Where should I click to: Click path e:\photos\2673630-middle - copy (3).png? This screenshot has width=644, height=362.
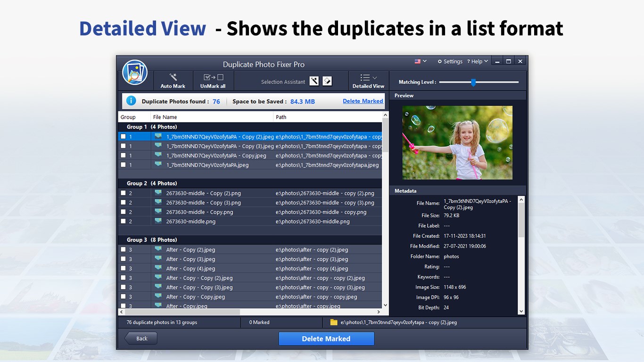pos(325,203)
